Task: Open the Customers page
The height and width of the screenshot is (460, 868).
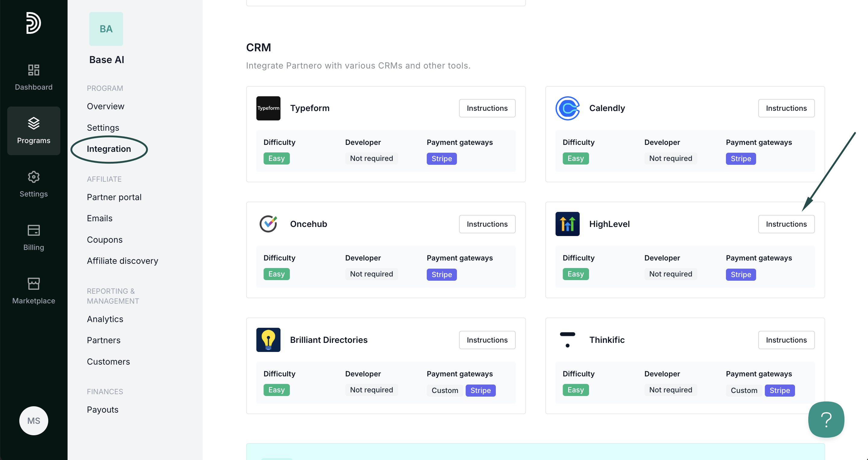Action: 109,362
